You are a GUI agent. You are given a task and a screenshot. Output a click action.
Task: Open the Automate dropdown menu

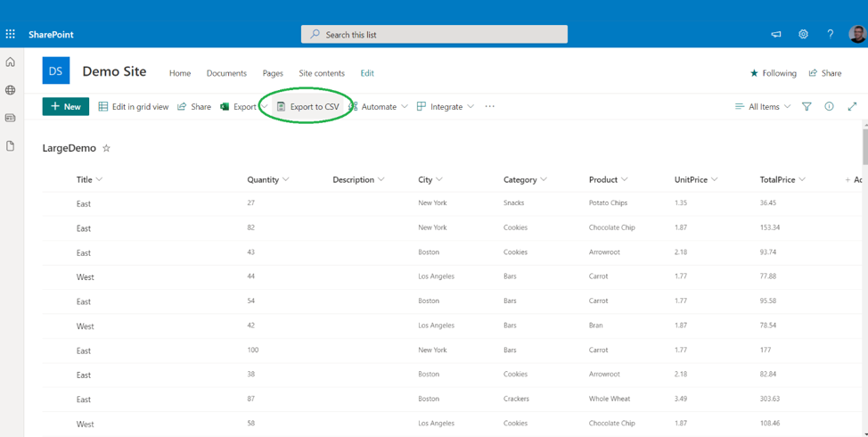pos(378,107)
